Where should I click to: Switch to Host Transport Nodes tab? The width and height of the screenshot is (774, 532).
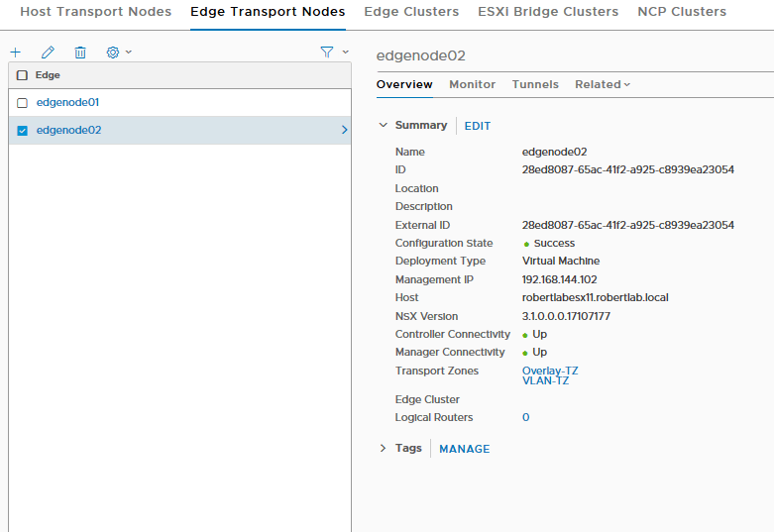tap(95, 12)
